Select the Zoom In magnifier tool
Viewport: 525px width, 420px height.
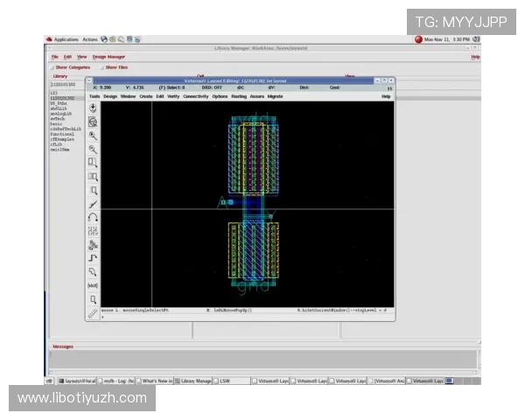pyautogui.click(x=93, y=136)
